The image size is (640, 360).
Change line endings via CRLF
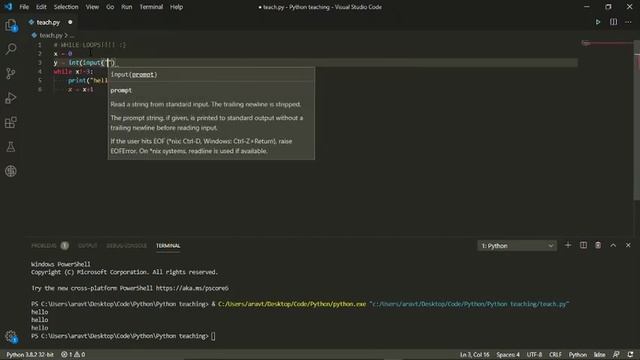(x=555, y=354)
